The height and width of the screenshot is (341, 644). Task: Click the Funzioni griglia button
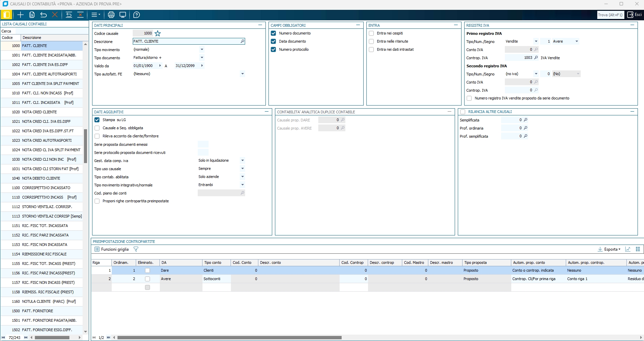coord(112,249)
